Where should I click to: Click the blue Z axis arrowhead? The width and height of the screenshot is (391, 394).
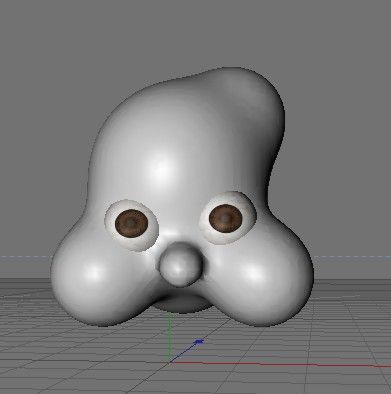pyautogui.click(x=199, y=342)
